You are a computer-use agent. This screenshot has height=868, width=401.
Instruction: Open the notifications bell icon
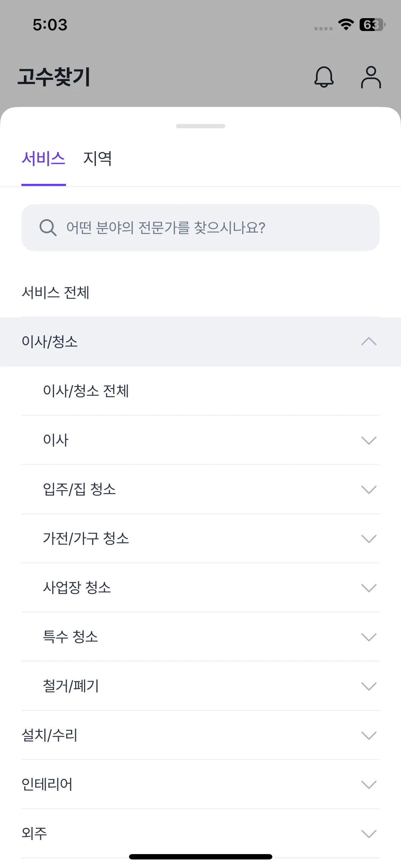[324, 77]
